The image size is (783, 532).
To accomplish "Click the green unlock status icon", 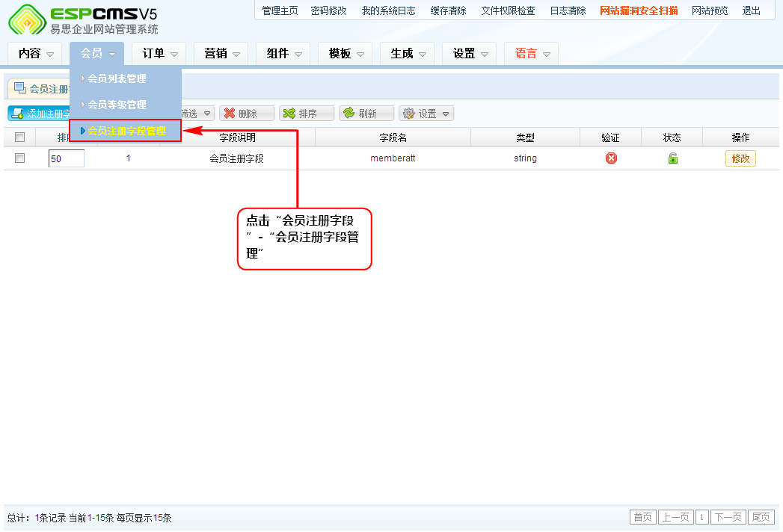I will [x=672, y=158].
